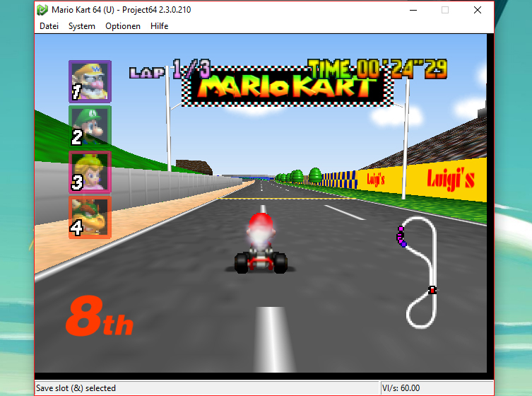Open the System menu

click(82, 26)
